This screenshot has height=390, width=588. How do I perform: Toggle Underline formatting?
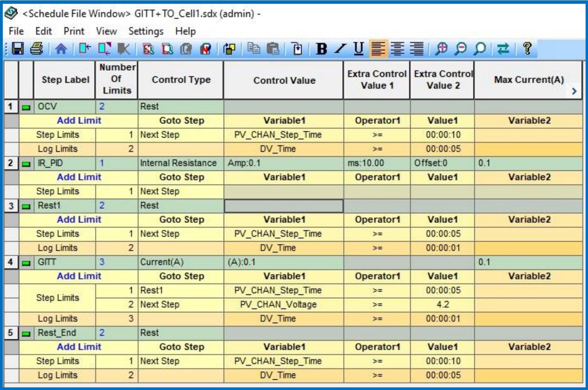point(359,49)
